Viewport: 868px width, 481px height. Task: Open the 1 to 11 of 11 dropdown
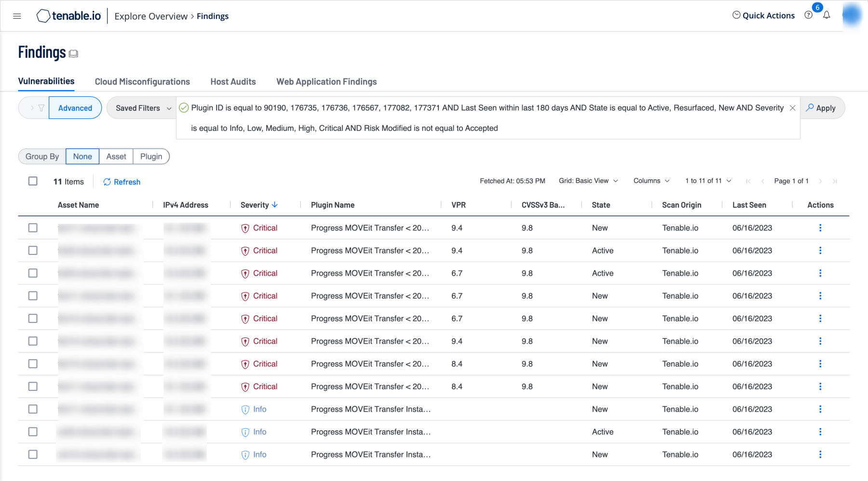click(708, 181)
